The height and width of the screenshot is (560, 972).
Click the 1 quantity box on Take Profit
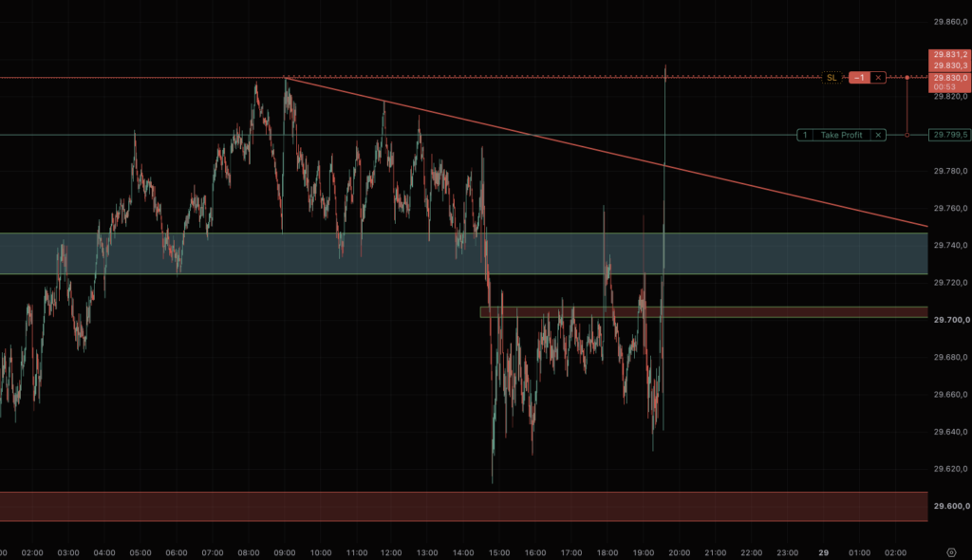(805, 135)
